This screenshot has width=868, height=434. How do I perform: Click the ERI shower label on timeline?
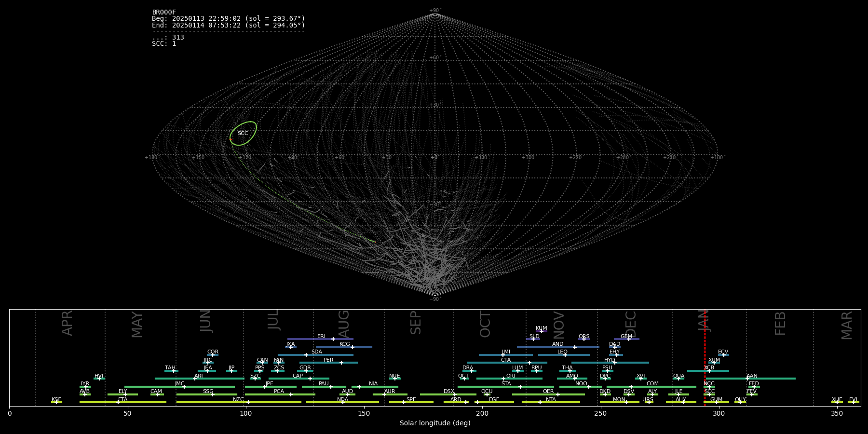pyautogui.click(x=322, y=337)
